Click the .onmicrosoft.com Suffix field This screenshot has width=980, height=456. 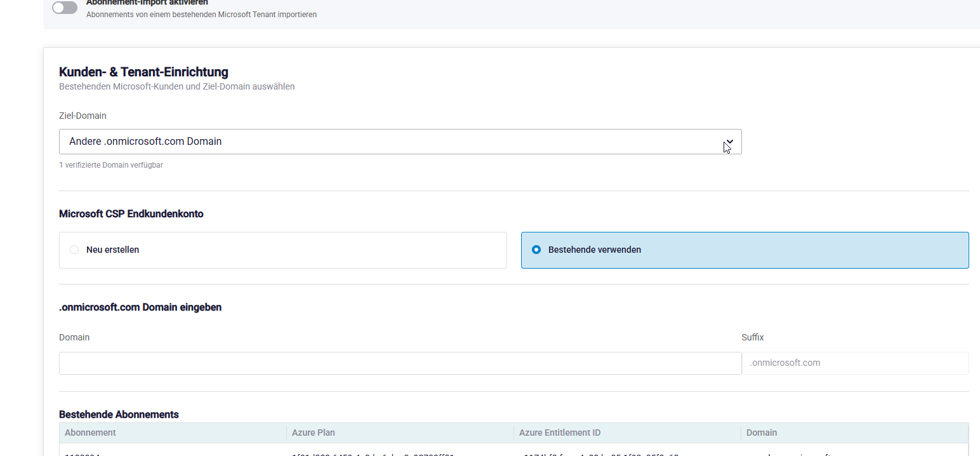[x=855, y=363]
